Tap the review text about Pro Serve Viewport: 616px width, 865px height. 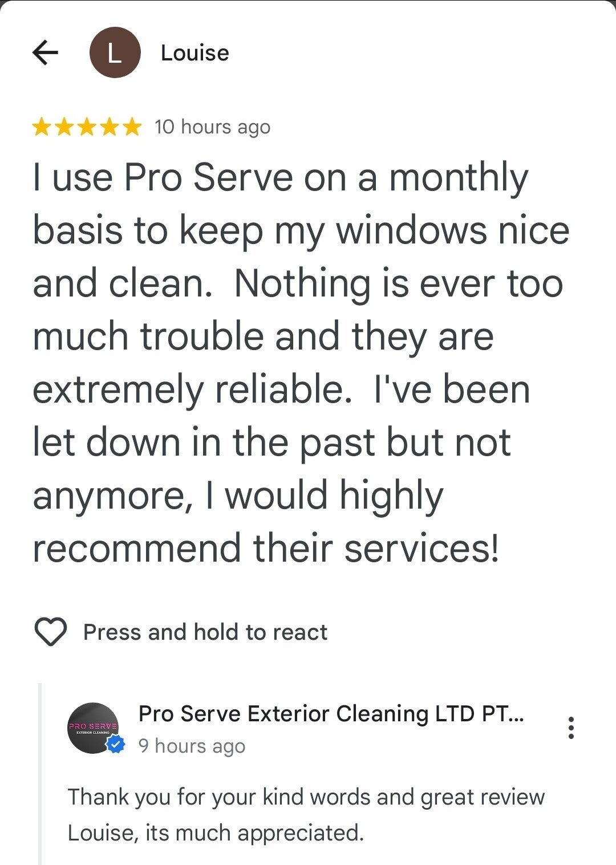click(301, 363)
